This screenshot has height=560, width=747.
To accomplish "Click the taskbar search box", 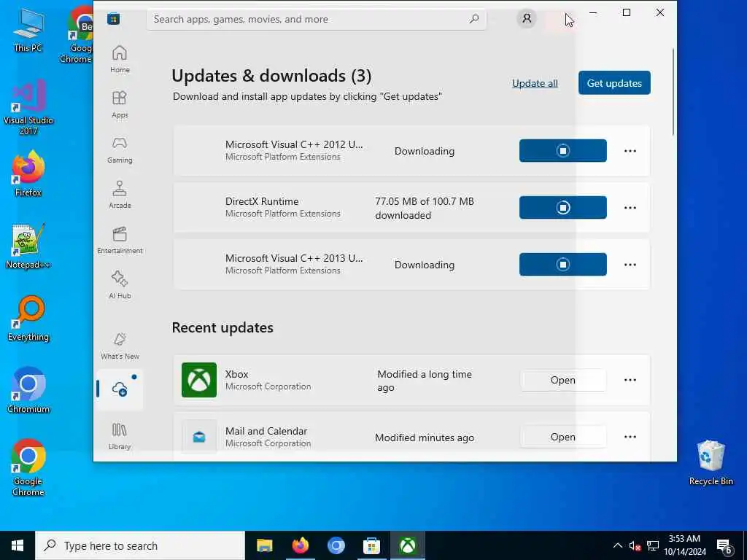I will click(140, 545).
